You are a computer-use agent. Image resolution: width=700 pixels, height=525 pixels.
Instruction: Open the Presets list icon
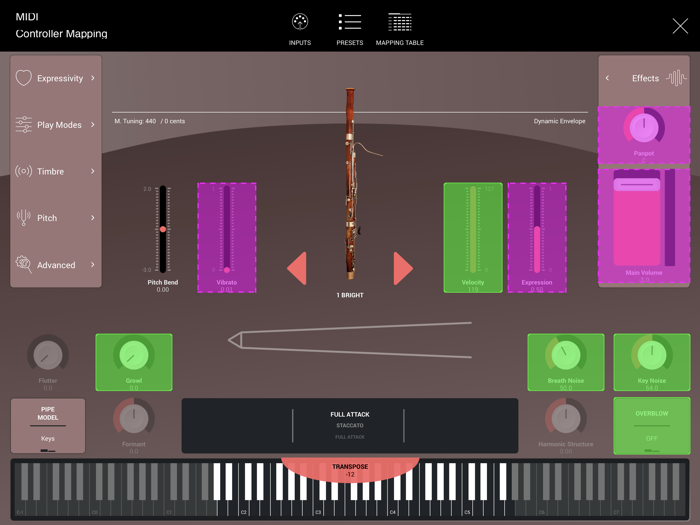pyautogui.click(x=350, y=21)
